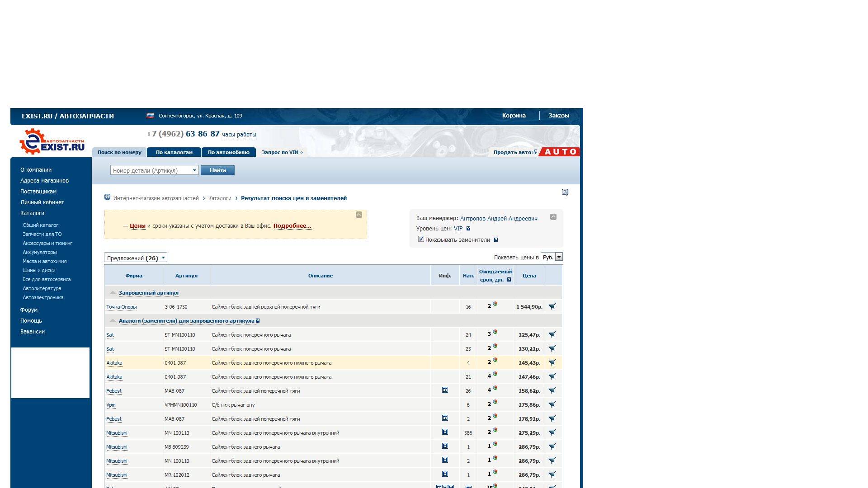The width and height of the screenshot is (868, 488).
Task: Add Sat 125,47р. item to cart
Action: point(552,334)
